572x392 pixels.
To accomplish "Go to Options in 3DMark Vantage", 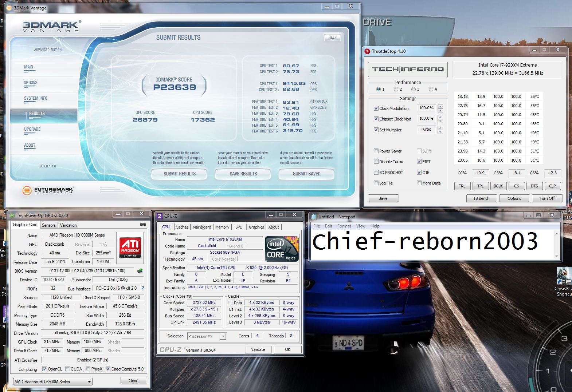I will click(31, 83).
